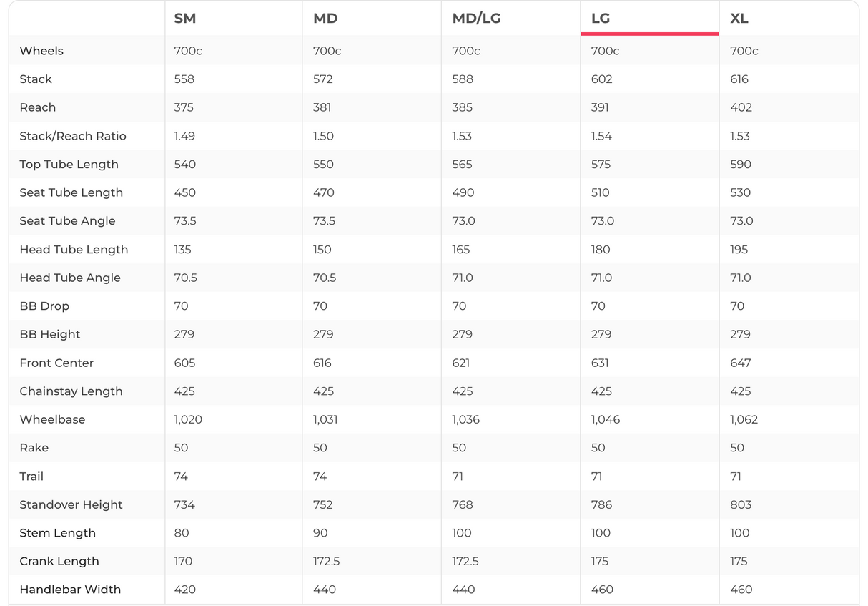The image size is (868, 606).
Task: Choose the XL size column header
Action: click(x=739, y=19)
